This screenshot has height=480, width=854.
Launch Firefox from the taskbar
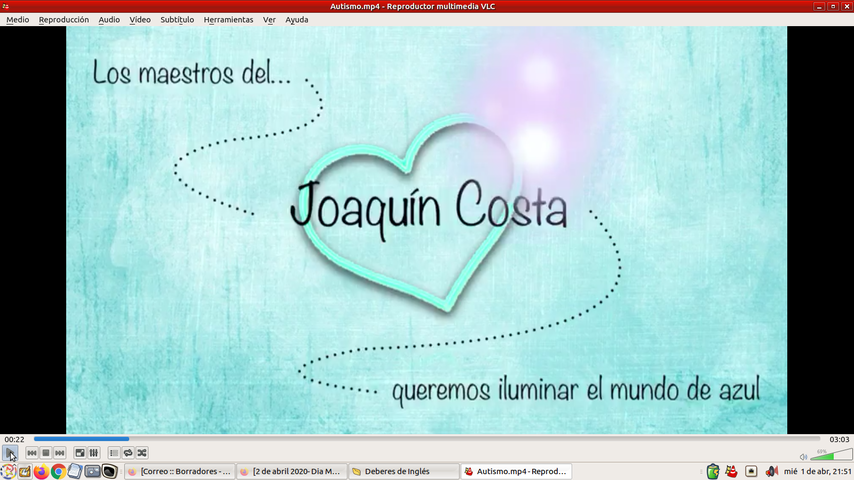41,471
